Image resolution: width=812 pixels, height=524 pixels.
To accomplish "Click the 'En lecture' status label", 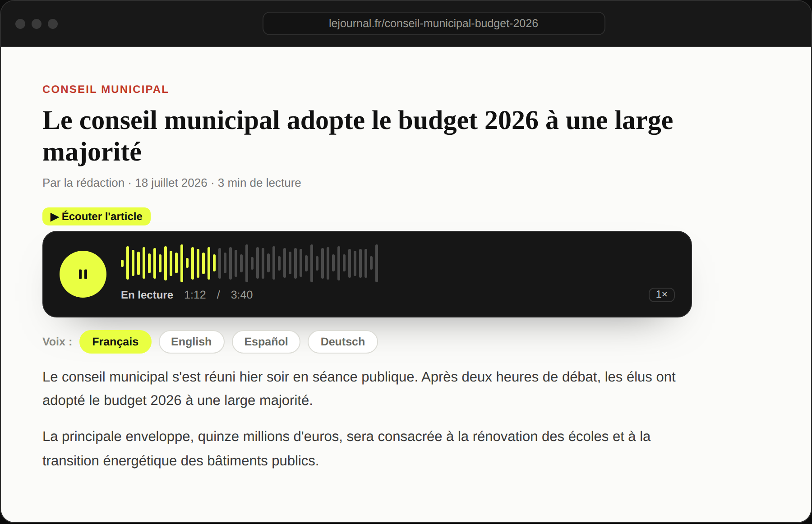I will pos(147,295).
